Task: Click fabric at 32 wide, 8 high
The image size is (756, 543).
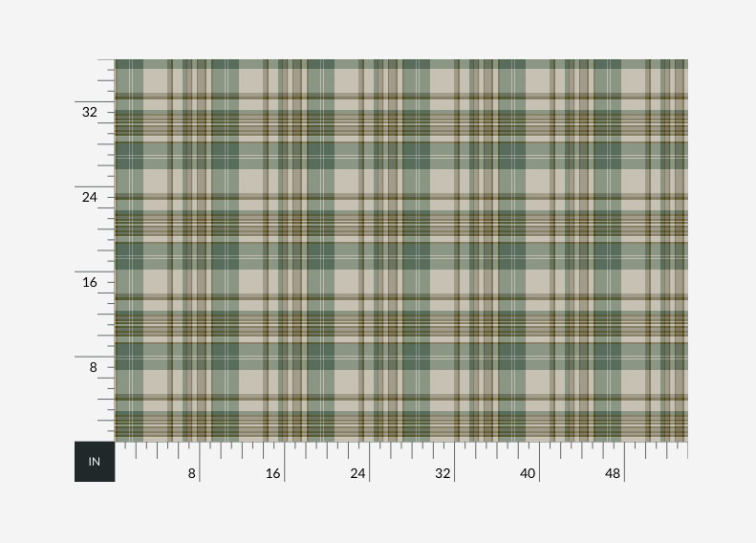Action: [455, 357]
